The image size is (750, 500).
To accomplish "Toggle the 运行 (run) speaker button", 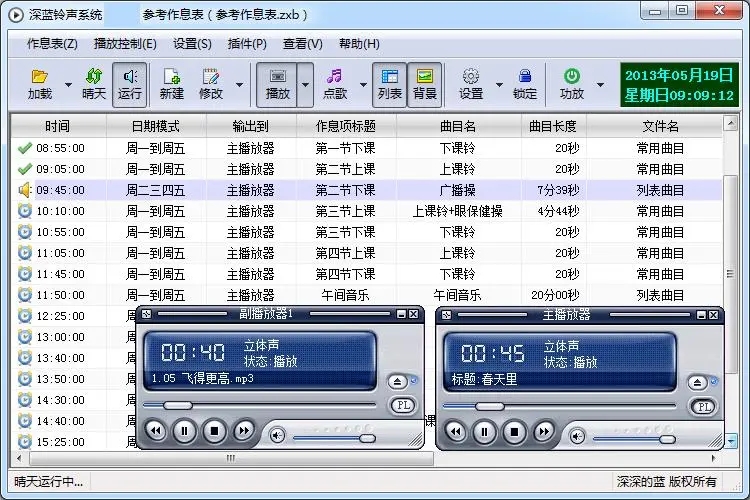I will coord(130,85).
